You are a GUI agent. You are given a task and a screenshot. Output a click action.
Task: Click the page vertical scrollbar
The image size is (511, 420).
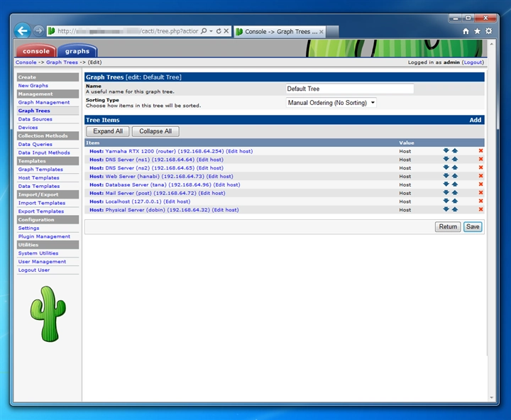491,221
